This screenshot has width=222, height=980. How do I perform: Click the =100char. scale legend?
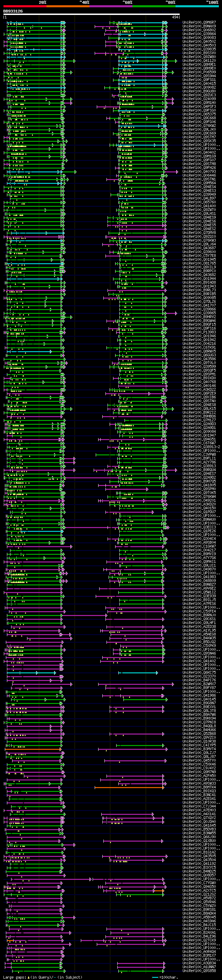click(x=165, y=977)
